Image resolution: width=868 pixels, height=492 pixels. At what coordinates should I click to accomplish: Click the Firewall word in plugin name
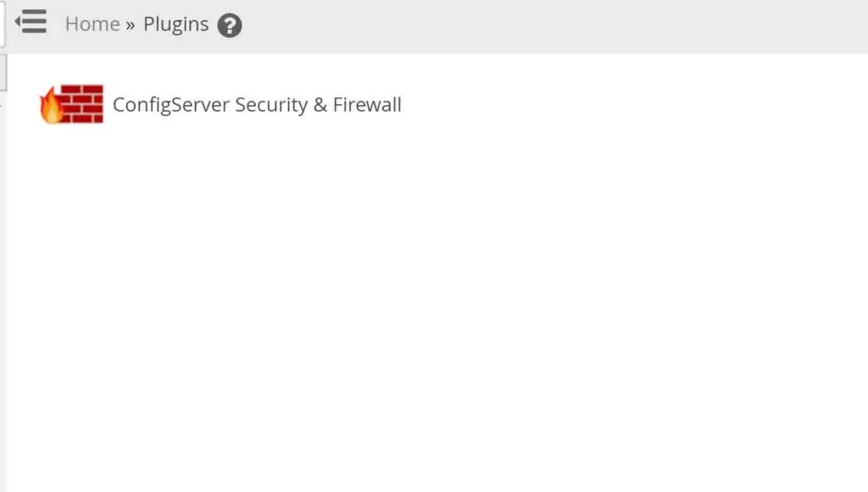pyautogui.click(x=367, y=104)
